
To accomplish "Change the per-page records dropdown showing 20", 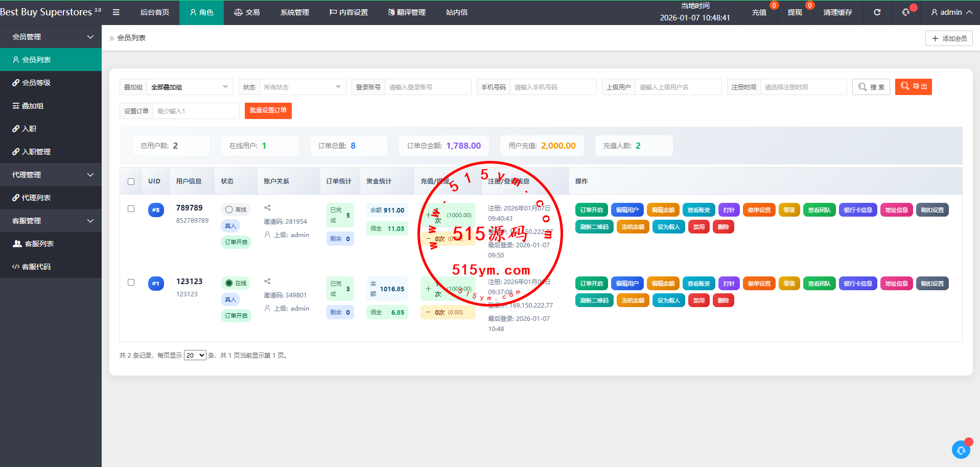I will coord(195,356).
